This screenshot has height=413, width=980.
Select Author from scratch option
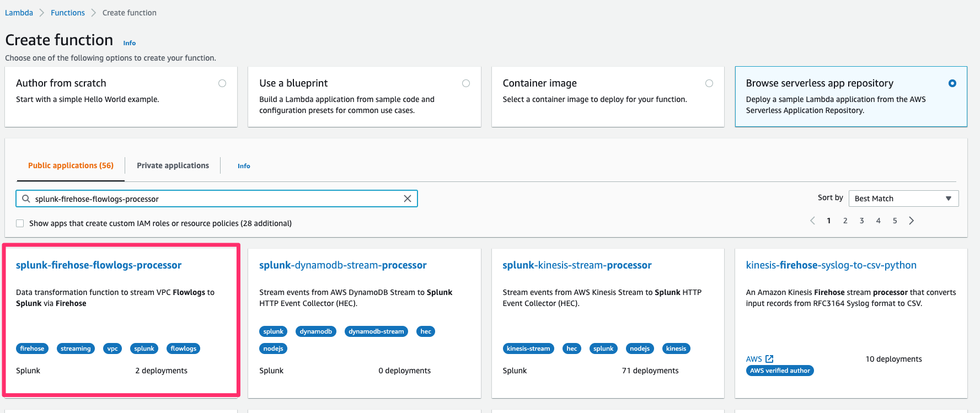(222, 83)
